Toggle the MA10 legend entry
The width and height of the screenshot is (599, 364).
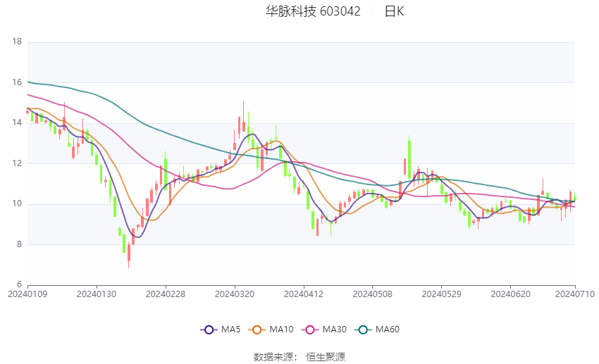point(271,330)
